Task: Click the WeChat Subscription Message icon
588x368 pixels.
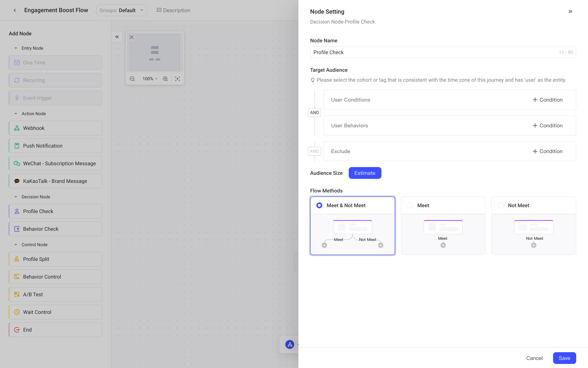Action: [x=17, y=163]
